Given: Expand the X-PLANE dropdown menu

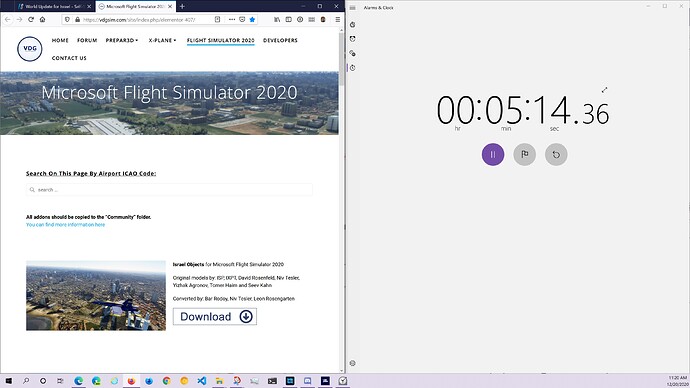Looking at the screenshot, I should click(x=162, y=40).
